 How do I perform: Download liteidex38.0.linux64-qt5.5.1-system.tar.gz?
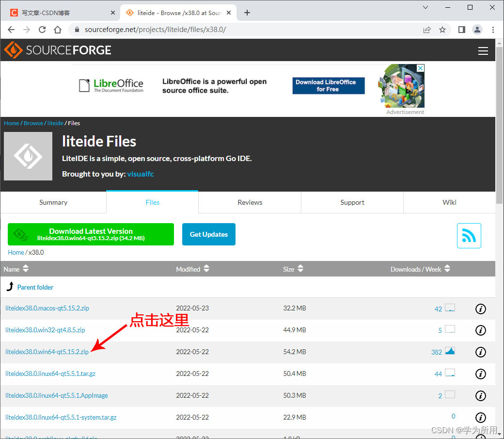pyautogui.click(x=61, y=418)
